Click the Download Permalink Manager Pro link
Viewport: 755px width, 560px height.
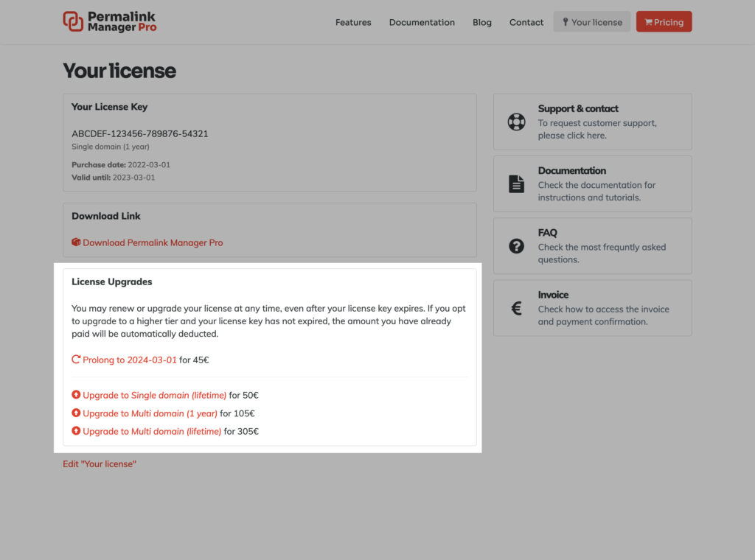153,243
